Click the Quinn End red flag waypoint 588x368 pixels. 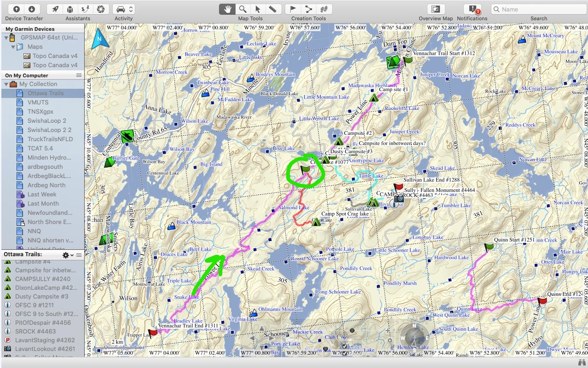(x=542, y=301)
